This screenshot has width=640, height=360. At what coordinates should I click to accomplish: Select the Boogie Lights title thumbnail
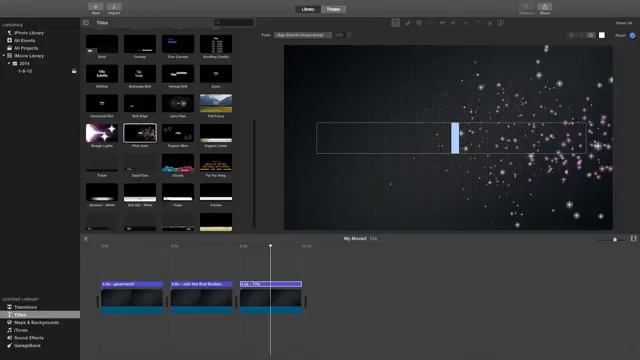pos(102,133)
